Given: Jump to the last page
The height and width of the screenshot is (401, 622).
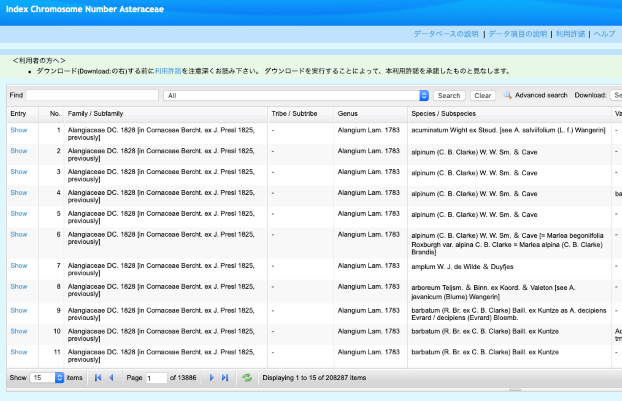Looking at the screenshot, I should [225, 378].
